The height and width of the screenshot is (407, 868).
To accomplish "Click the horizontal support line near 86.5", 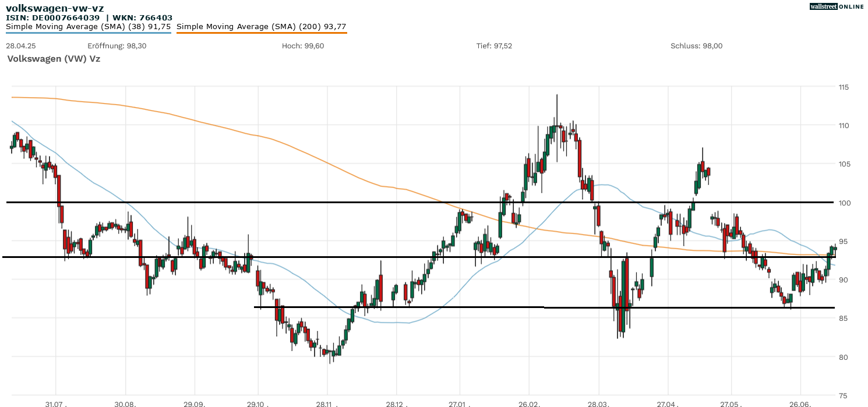I will pos(544,307).
